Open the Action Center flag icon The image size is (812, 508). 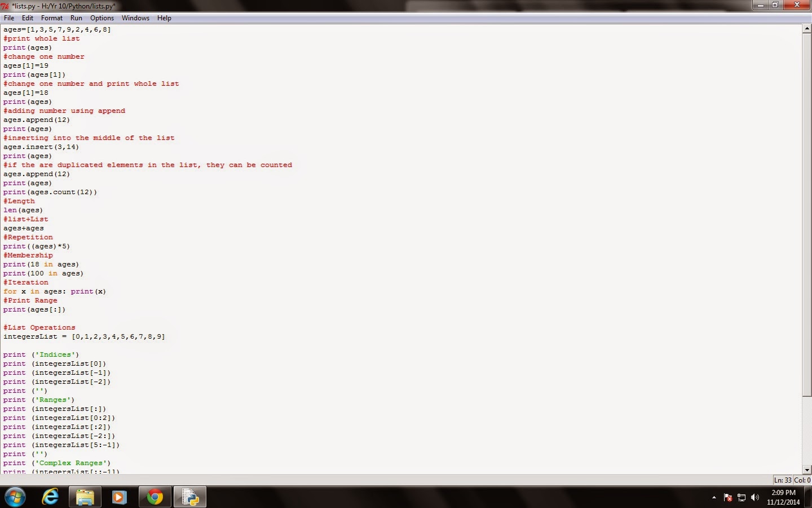tap(728, 497)
